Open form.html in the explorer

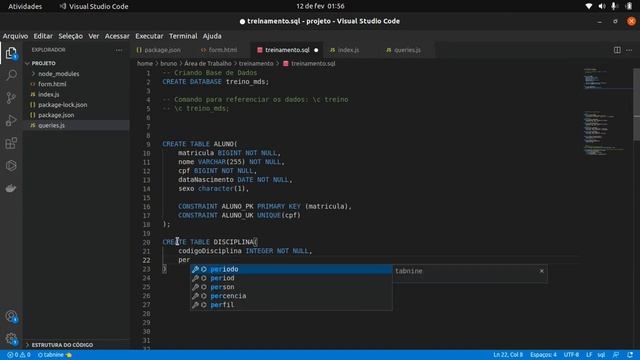52,84
